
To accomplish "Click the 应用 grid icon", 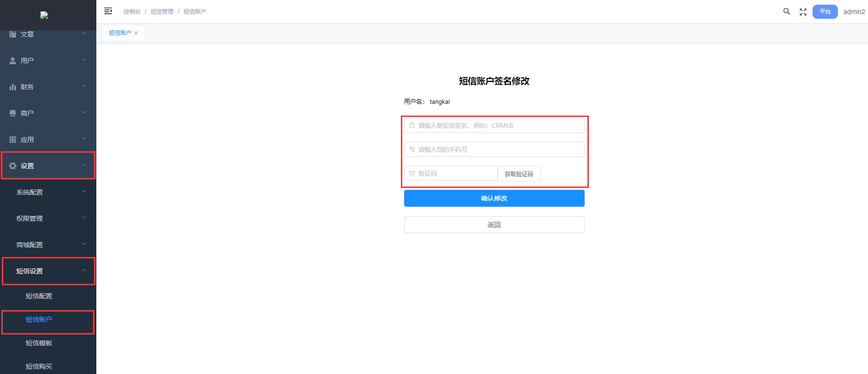I will (13, 140).
